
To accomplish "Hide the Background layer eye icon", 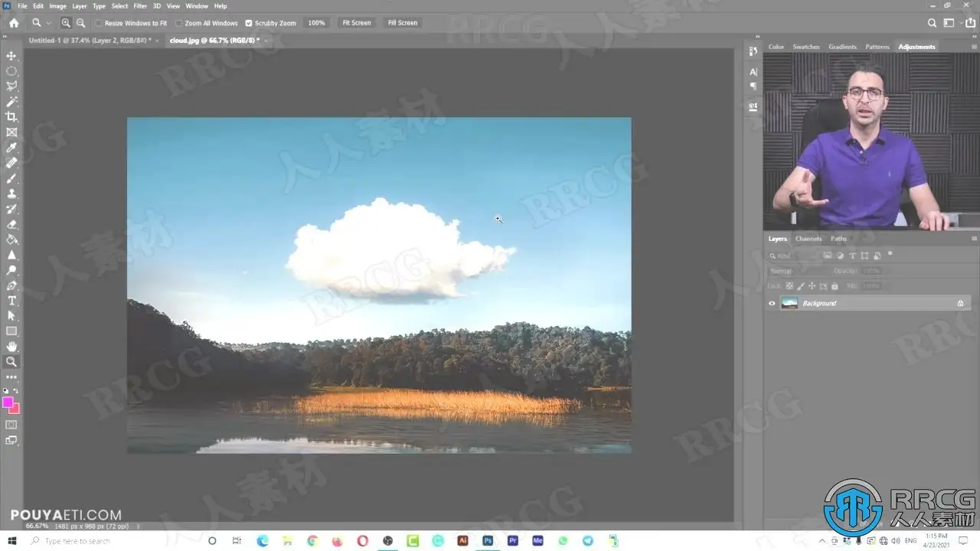I will 772,303.
